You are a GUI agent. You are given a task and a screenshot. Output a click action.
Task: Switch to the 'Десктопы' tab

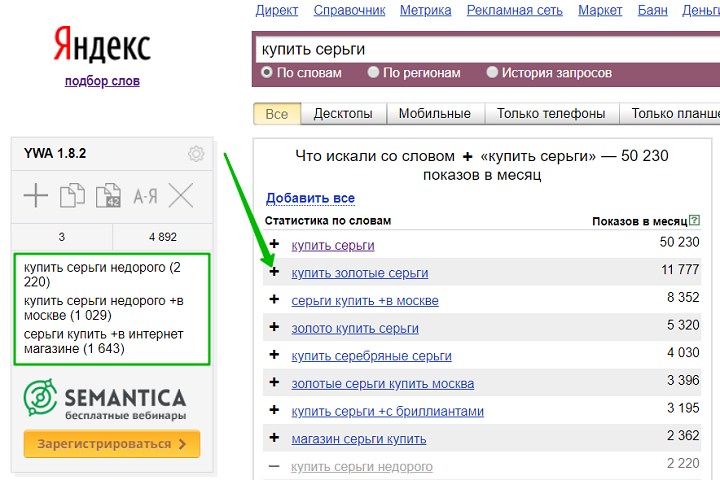[x=343, y=113]
